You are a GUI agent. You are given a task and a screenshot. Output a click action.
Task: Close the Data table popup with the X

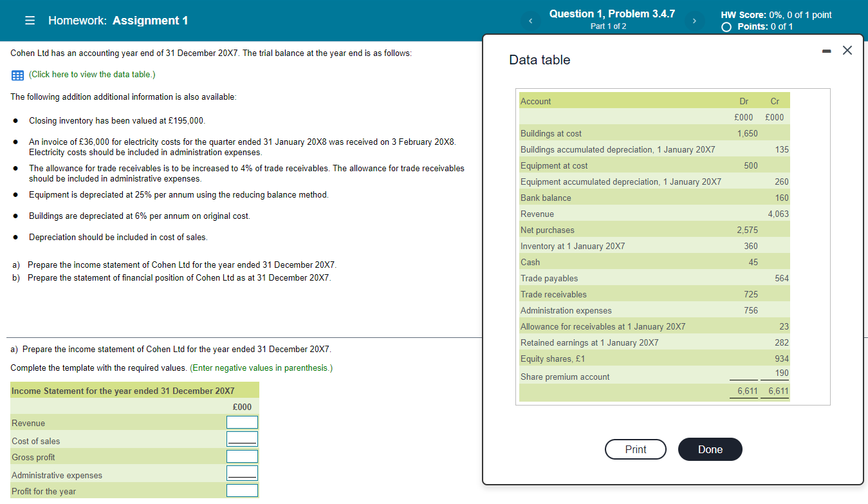(x=847, y=50)
